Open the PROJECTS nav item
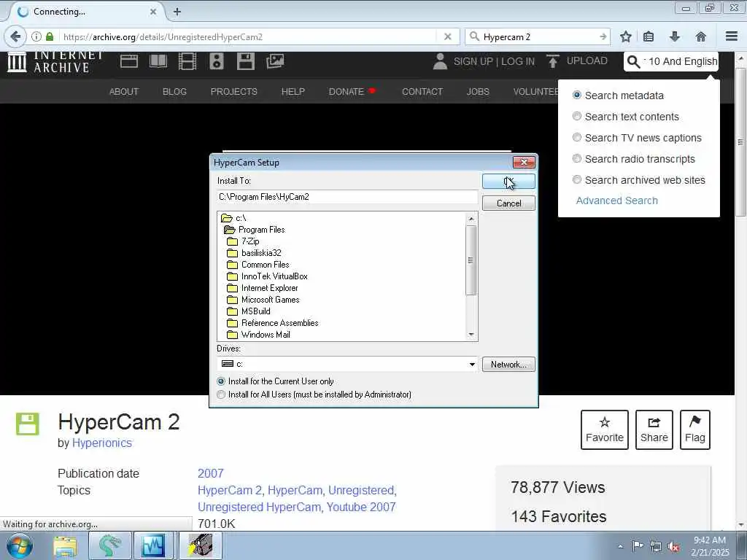This screenshot has width=747, height=560. [234, 91]
